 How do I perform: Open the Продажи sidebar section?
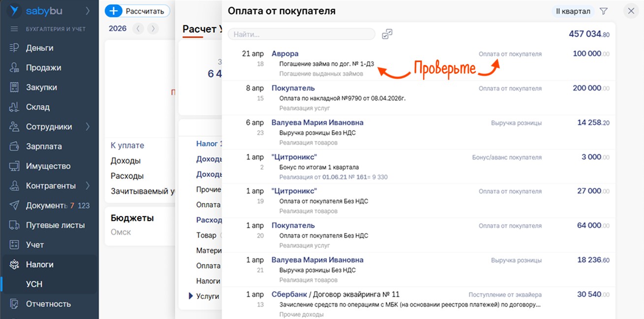[x=43, y=67]
